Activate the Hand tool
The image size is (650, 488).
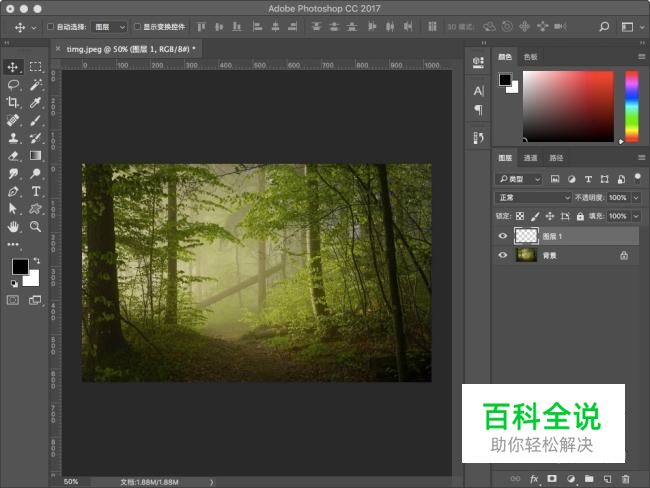coord(13,227)
